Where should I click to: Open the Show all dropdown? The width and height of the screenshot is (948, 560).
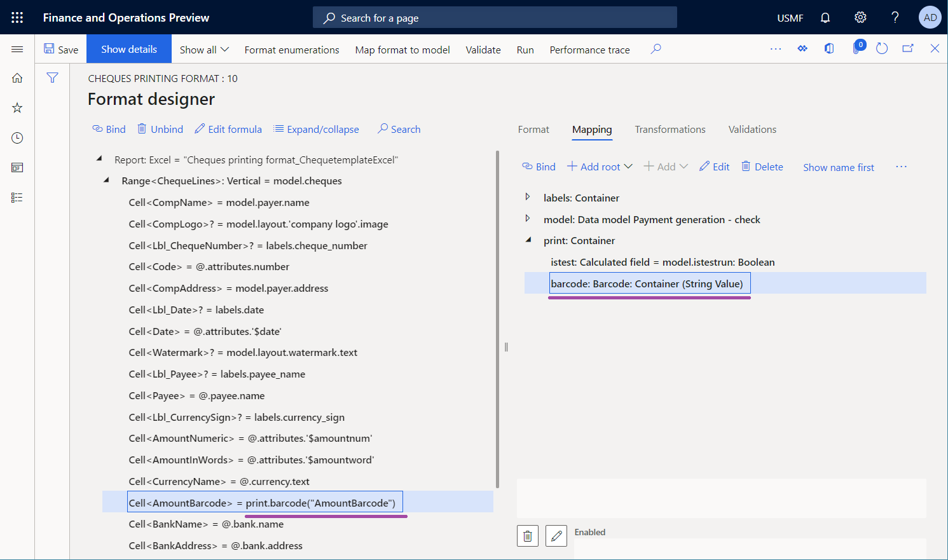point(204,50)
